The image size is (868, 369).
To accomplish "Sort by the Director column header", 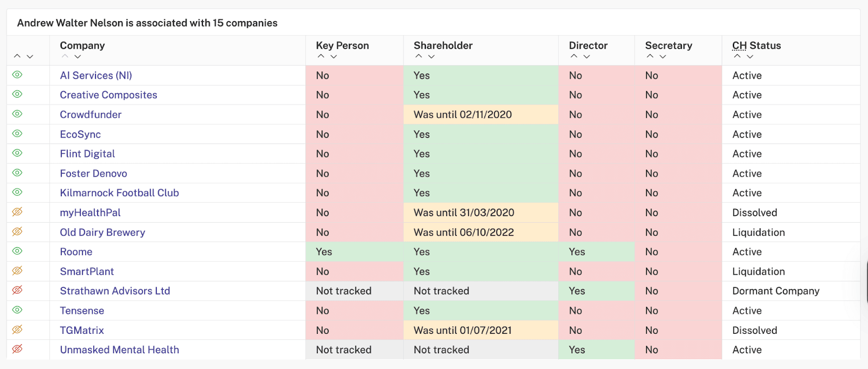I will click(588, 46).
